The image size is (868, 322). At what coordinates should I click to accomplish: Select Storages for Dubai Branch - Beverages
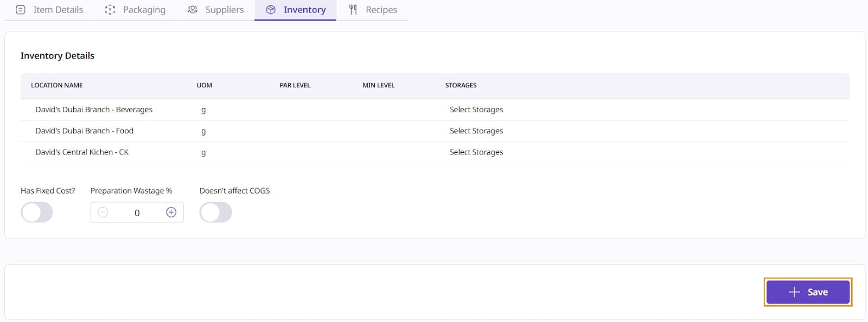476,110
